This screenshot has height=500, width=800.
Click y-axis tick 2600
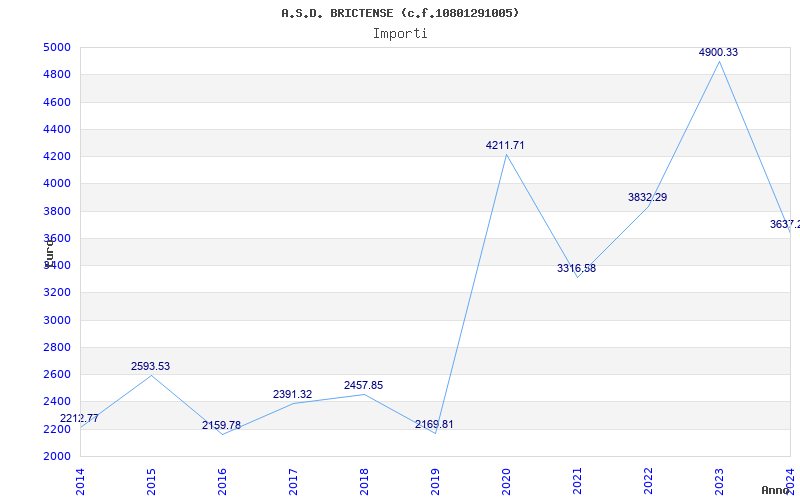tap(56, 374)
